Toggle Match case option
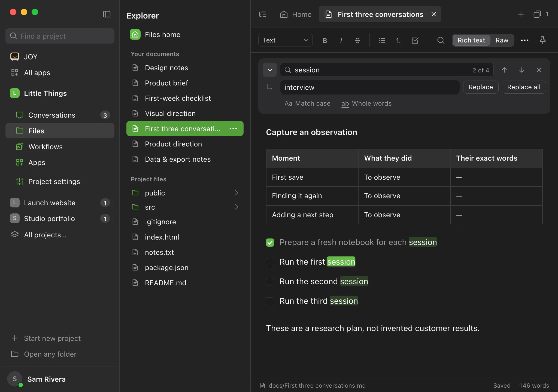This screenshot has height=392, width=558. click(x=307, y=103)
